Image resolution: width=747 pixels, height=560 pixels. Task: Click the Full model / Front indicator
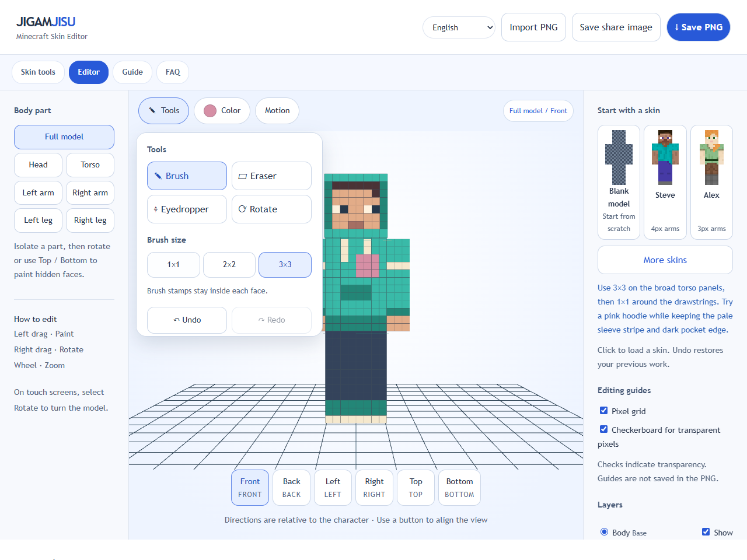tap(538, 111)
